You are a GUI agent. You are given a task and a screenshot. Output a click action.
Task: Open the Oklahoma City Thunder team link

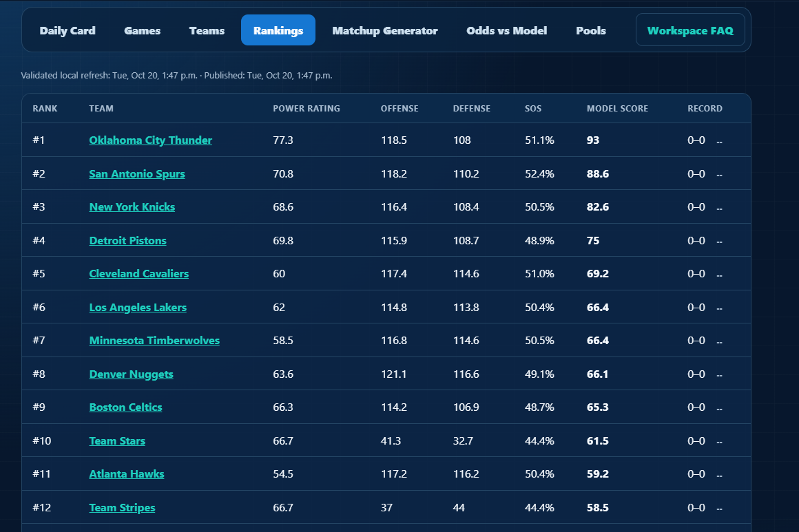150,140
